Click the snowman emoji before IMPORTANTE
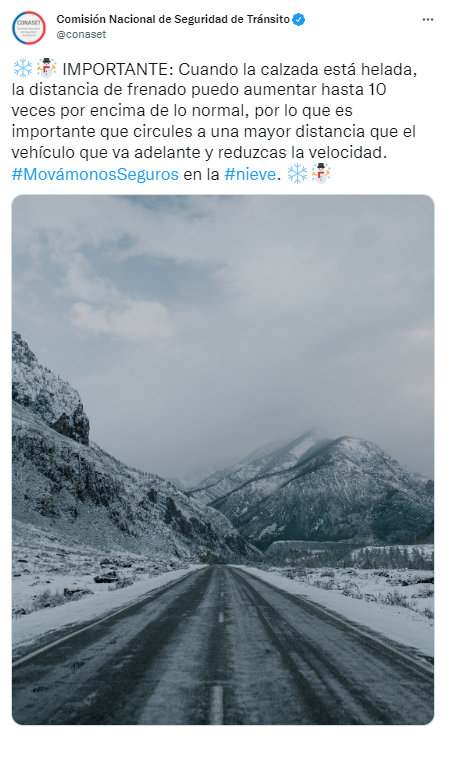The height and width of the screenshot is (768, 451). (x=47, y=69)
